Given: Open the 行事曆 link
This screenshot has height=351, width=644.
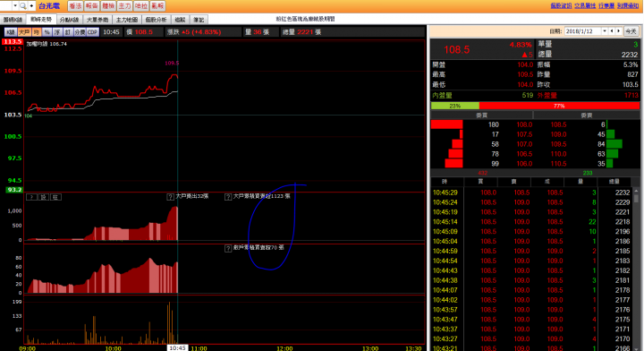Looking at the screenshot, I should [606, 5].
